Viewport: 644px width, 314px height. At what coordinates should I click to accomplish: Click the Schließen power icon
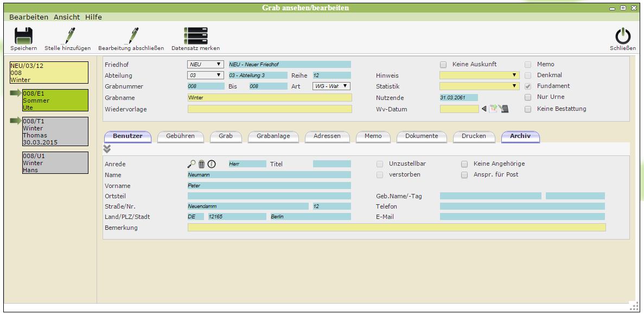click(x=623, y=36)
